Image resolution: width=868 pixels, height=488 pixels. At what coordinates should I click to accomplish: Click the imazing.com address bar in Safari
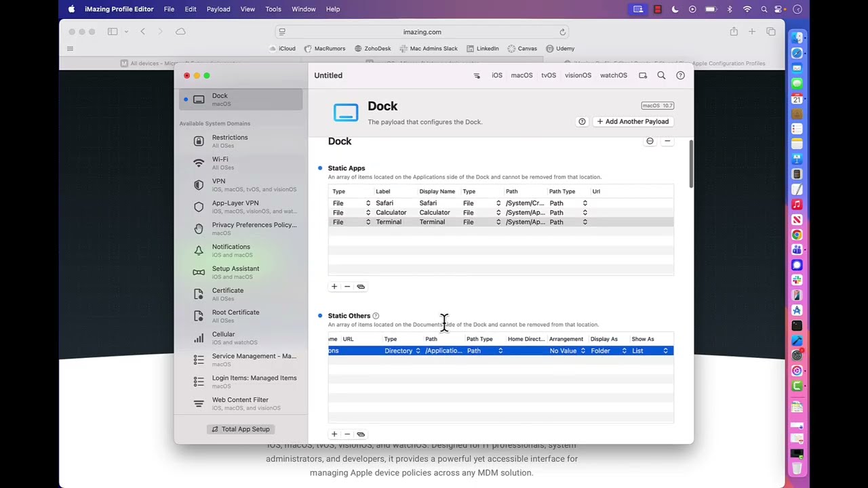point(422,32)
